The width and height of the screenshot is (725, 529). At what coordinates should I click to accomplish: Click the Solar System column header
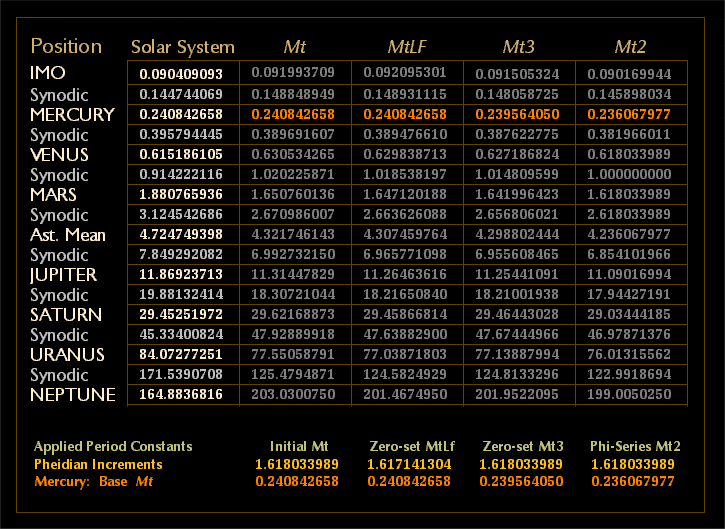click(183, 47)
